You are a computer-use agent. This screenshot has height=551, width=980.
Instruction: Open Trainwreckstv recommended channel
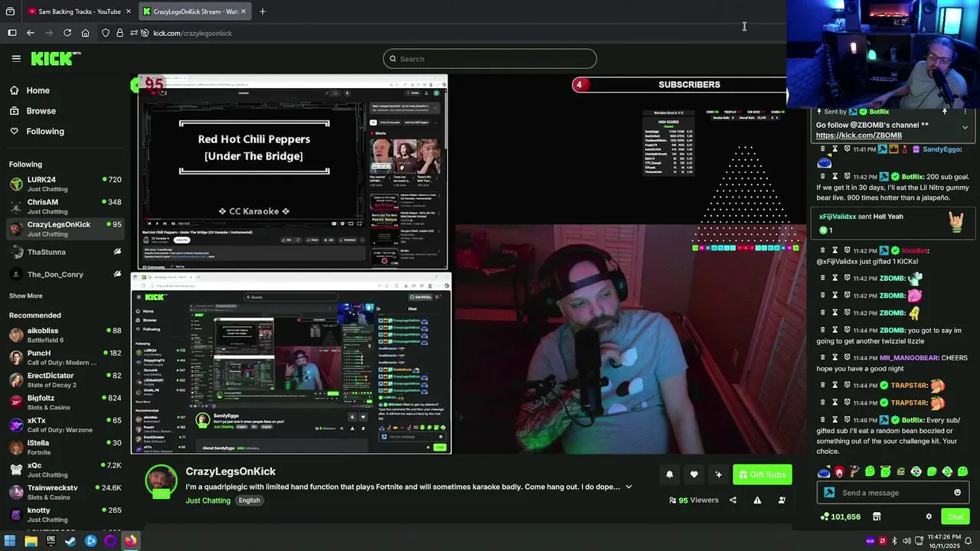click(x=65, y=492)
